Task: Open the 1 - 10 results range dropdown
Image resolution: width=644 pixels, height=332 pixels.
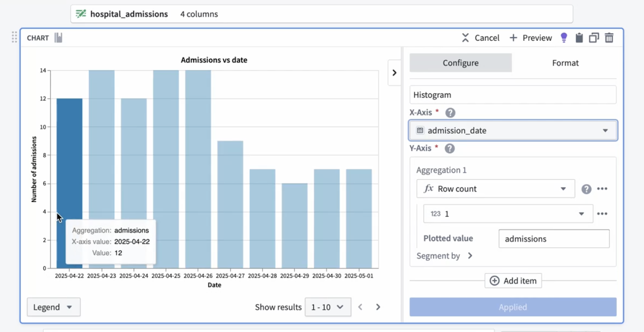Action: click(328, 307)
